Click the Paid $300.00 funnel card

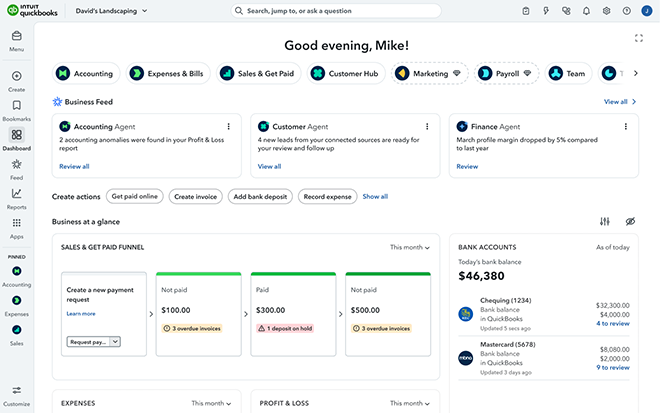tap(293, 314)
